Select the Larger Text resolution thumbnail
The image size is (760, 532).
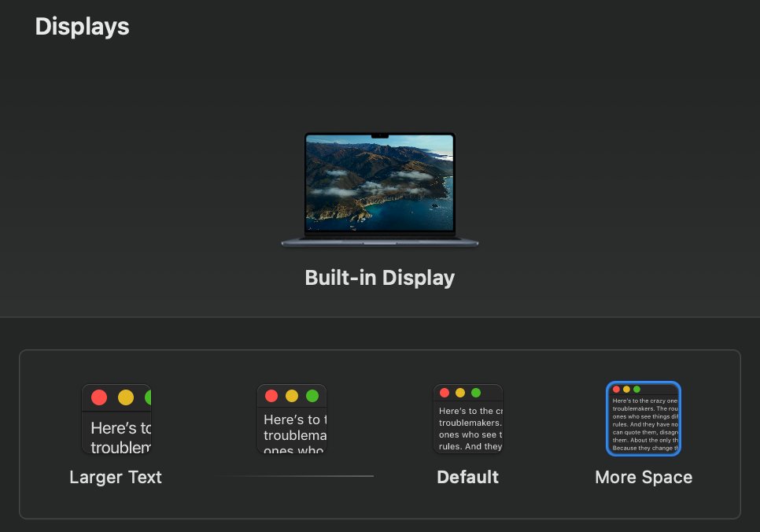pos(116,419)
